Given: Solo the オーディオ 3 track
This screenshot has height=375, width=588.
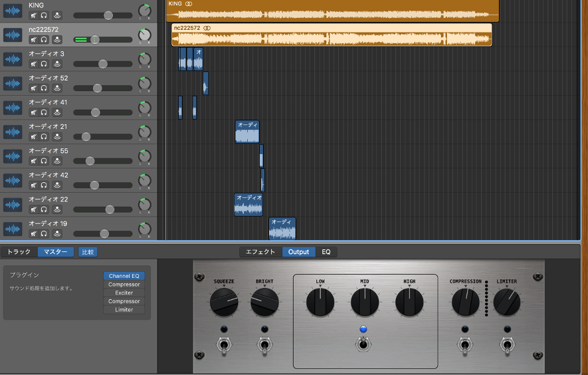Looking at the screenshot, I should tap(44, 64).
